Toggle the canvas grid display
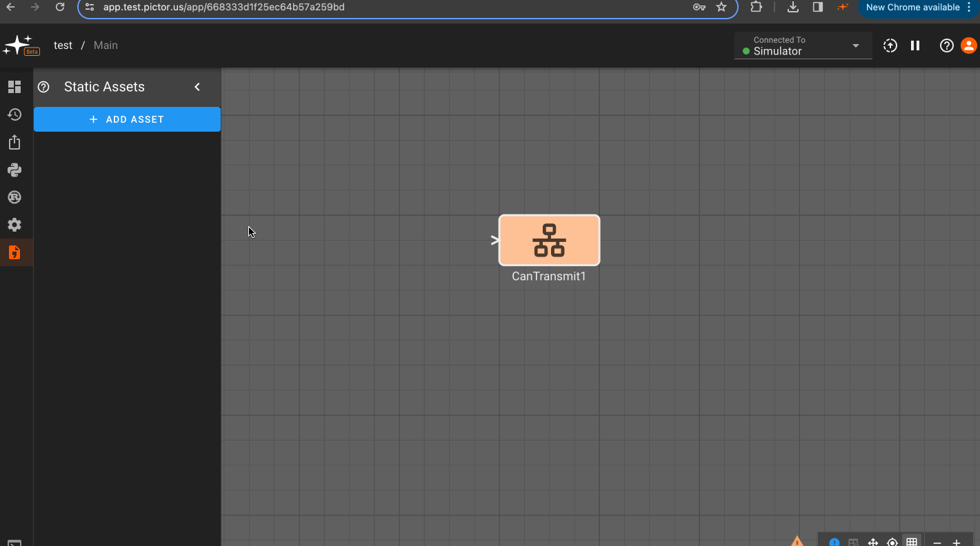Viewport: 980px width, 546px height. click(x=912, y=543)
